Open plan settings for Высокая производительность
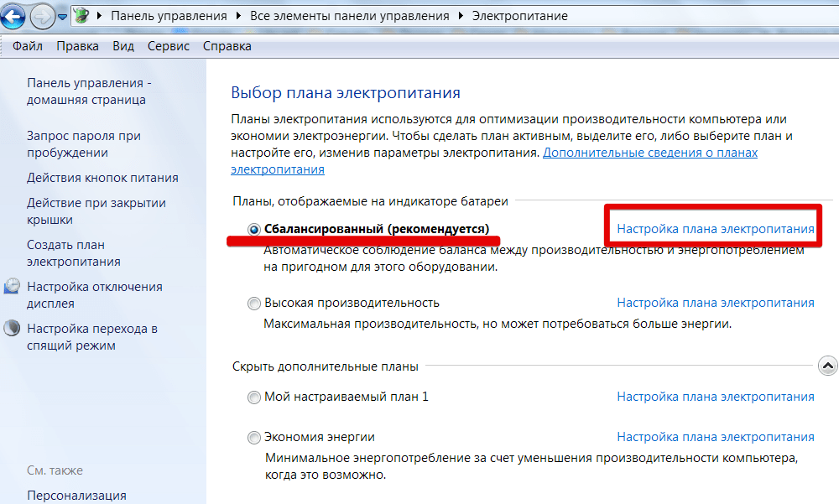The height and width of the screenshot is (504, 839). (716, 303)
